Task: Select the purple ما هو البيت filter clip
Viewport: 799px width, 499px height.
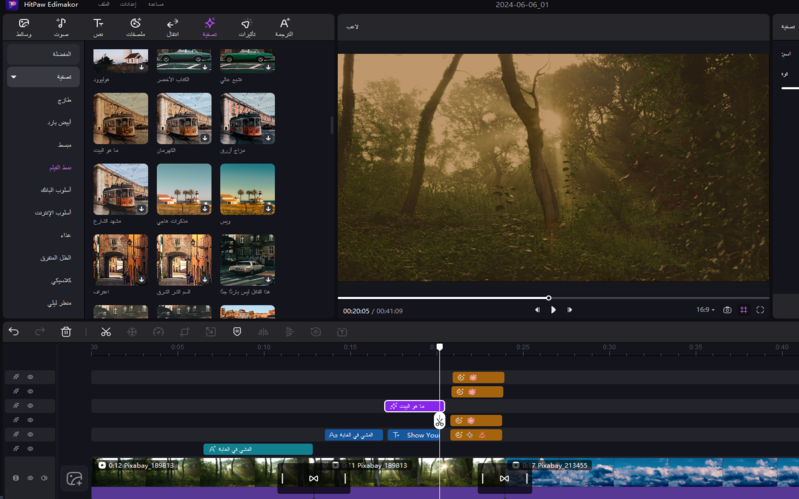Action: pos(414,406)
